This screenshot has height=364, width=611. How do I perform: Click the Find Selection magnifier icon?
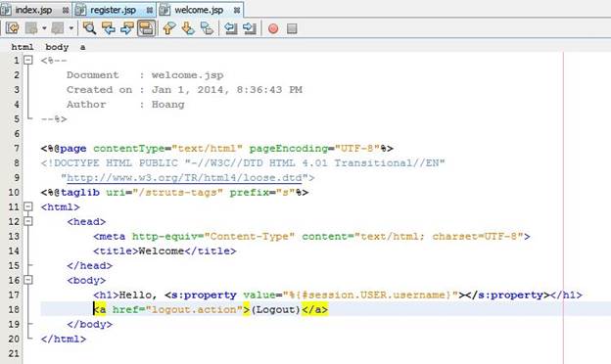pyautogui.click(x=90, y=28)
